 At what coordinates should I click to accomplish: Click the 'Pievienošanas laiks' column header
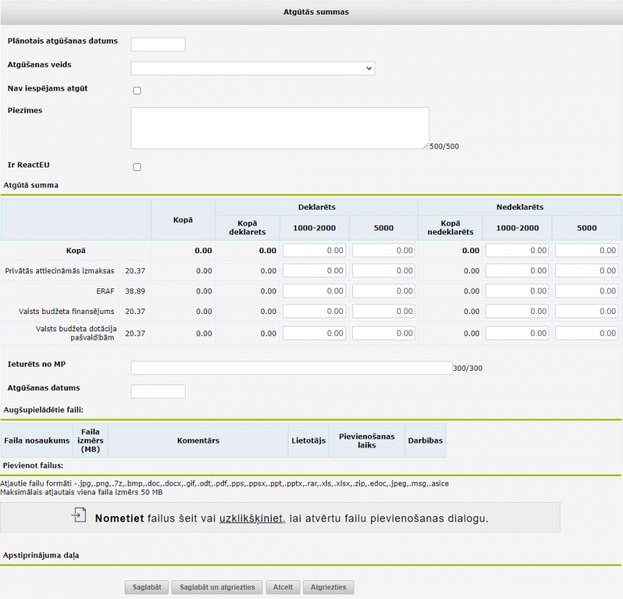pyautogui.click(x=366, y=440)
